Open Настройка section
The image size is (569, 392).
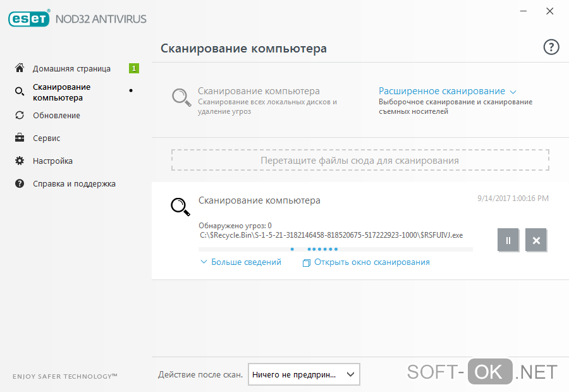[52, 161]
